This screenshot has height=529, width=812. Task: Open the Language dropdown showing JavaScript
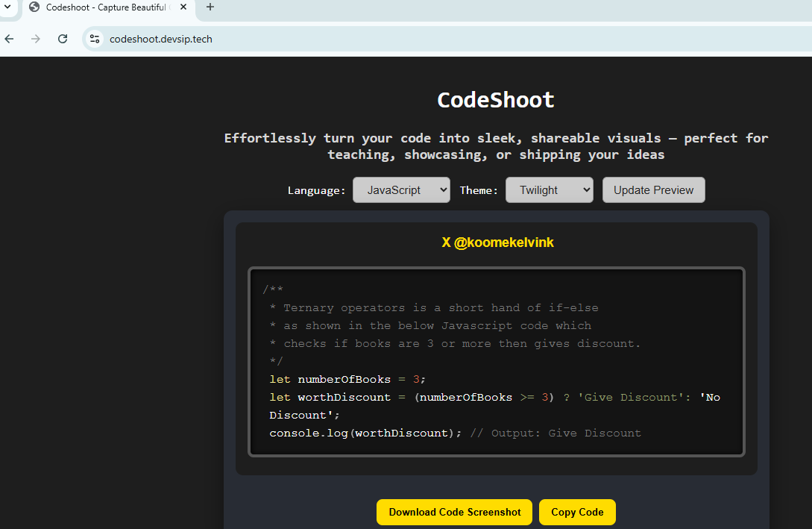(x=401, y=190)
